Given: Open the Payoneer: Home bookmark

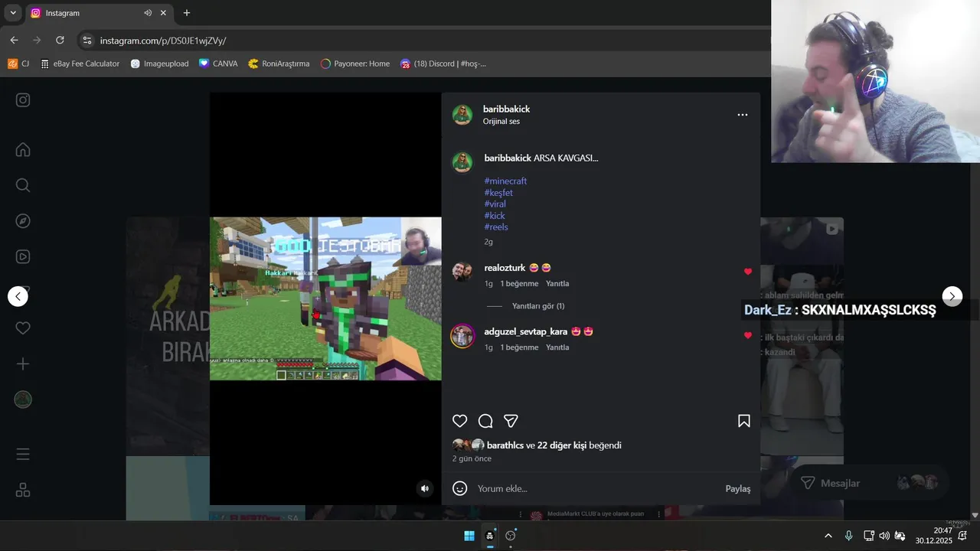Looking at the screenshot, I should (355, 64).
